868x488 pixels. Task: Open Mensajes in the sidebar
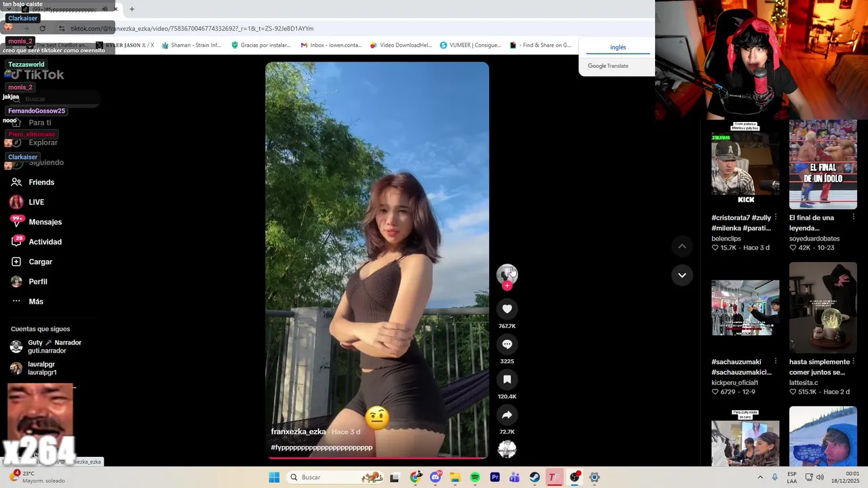[36, 222]
